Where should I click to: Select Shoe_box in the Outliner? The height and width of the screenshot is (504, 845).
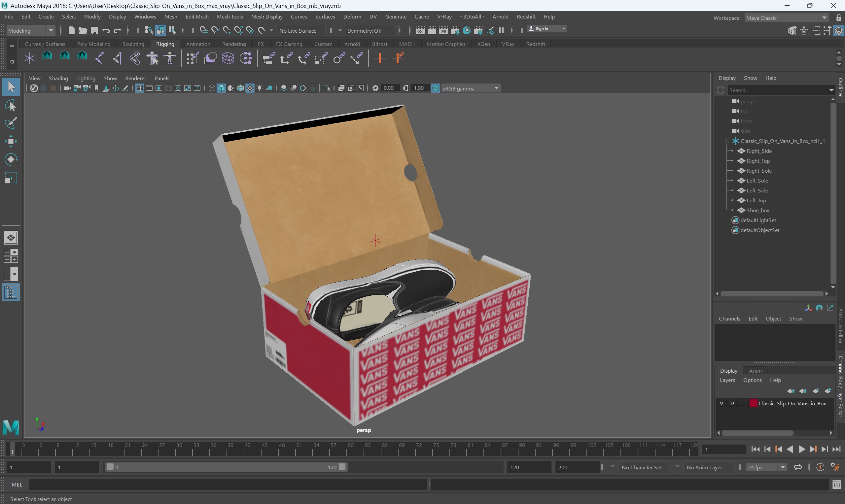[x=757, y=210]
